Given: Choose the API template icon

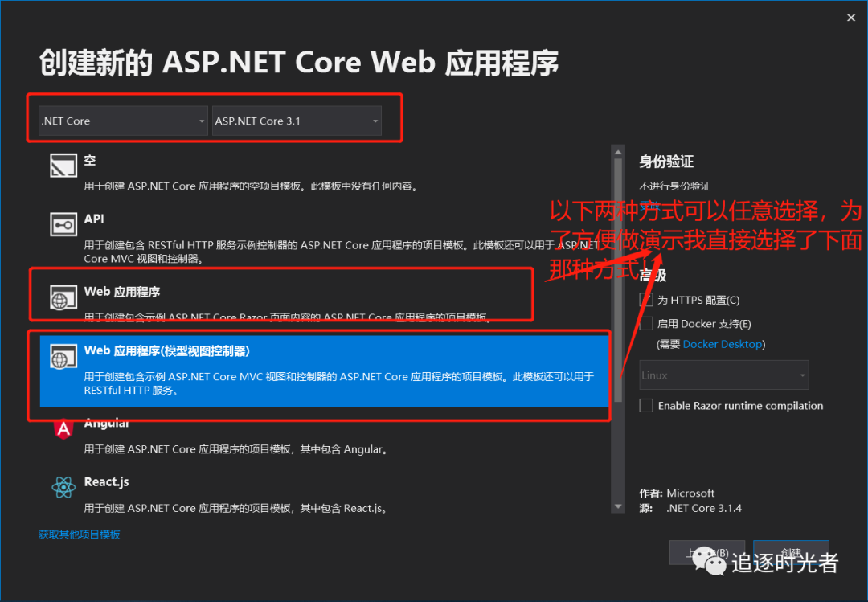Looking at the screenshot, I should (x=63, y=224).
